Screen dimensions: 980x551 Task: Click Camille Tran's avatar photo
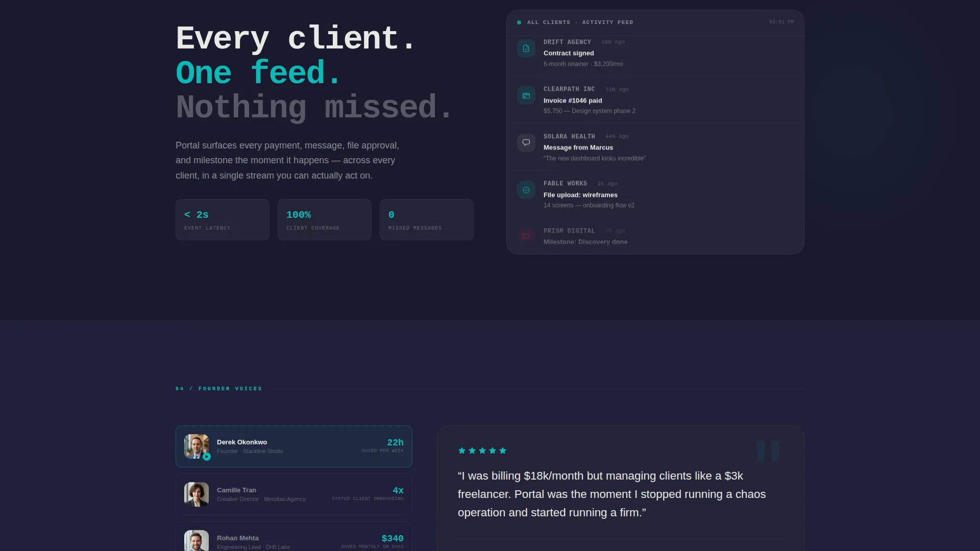coord(197,494)
